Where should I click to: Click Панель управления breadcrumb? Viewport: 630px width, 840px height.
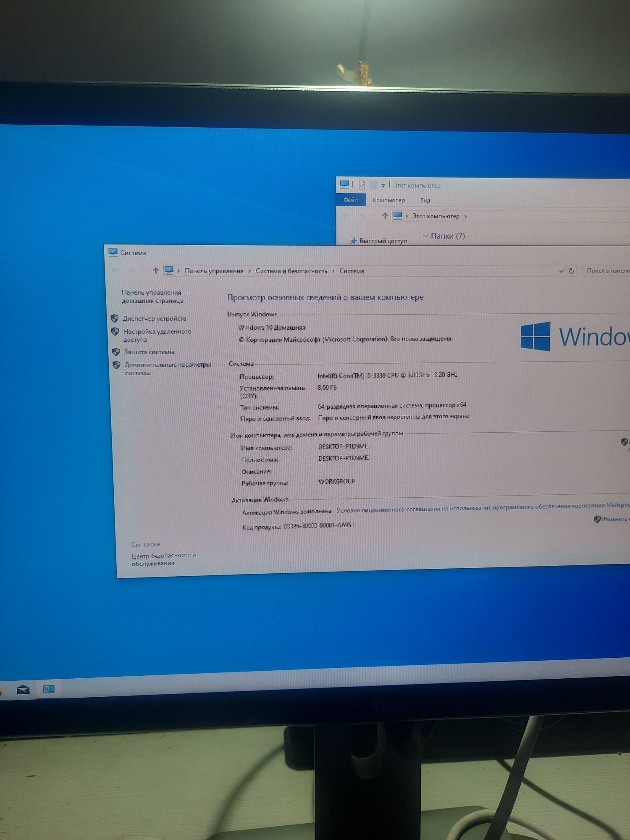click(214, 271)
